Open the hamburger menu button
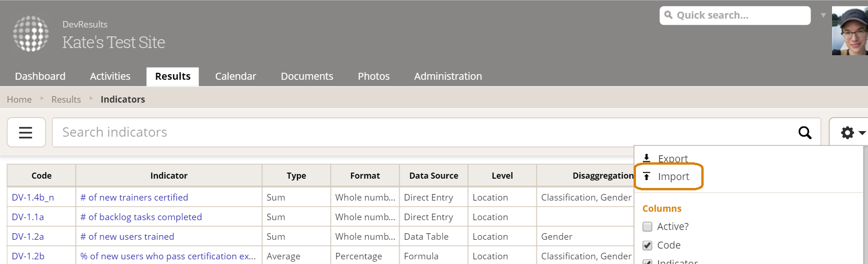Viewport: 868px width, 264px height. pos(26,132)
